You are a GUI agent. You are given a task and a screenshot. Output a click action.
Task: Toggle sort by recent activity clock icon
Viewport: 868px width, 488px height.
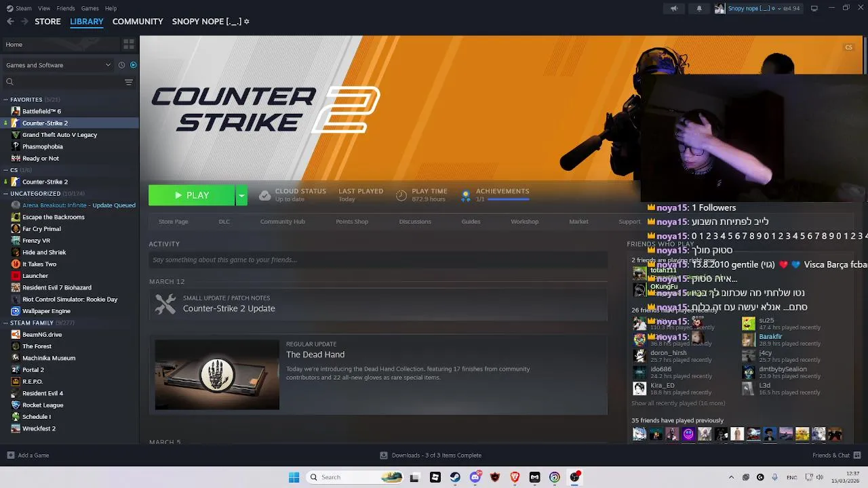[x=122, y=65]
